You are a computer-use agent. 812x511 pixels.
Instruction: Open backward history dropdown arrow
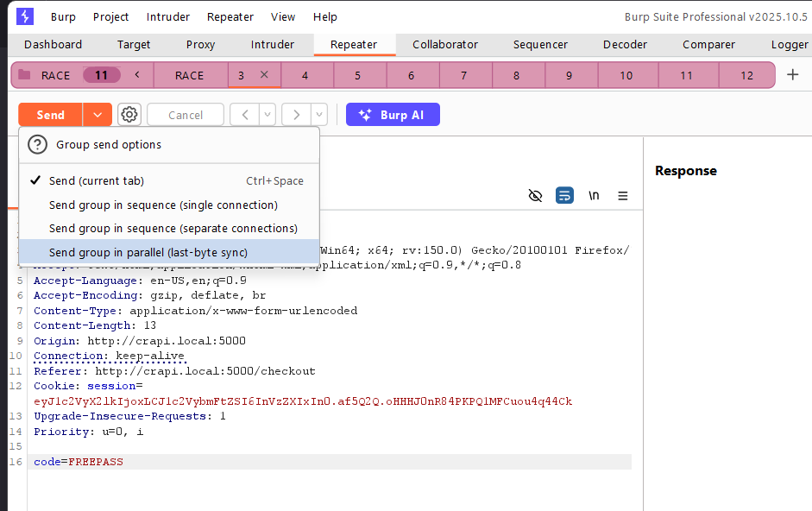[268, 115]
